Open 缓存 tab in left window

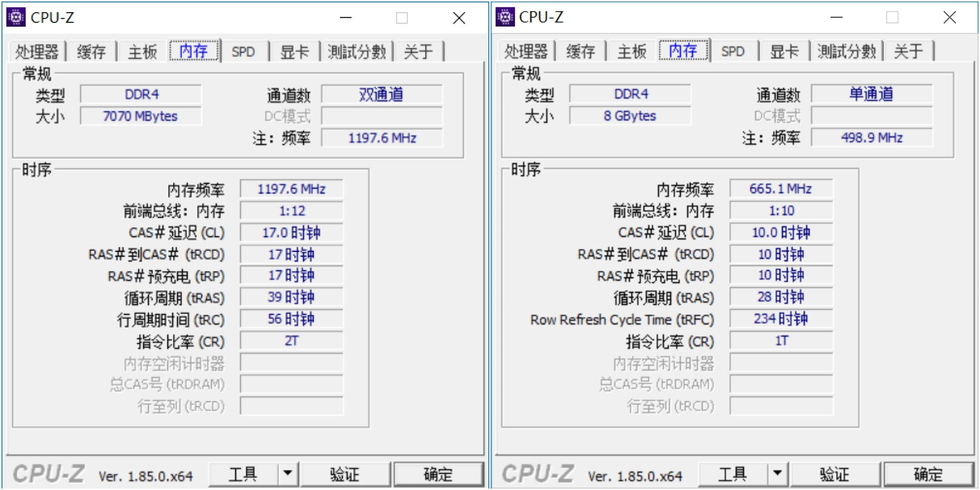(x=91, y=51)
